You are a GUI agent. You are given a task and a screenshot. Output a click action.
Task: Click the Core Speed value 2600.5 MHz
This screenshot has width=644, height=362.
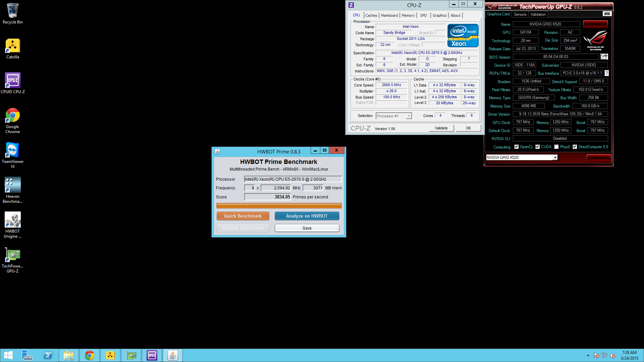[391, 85]
